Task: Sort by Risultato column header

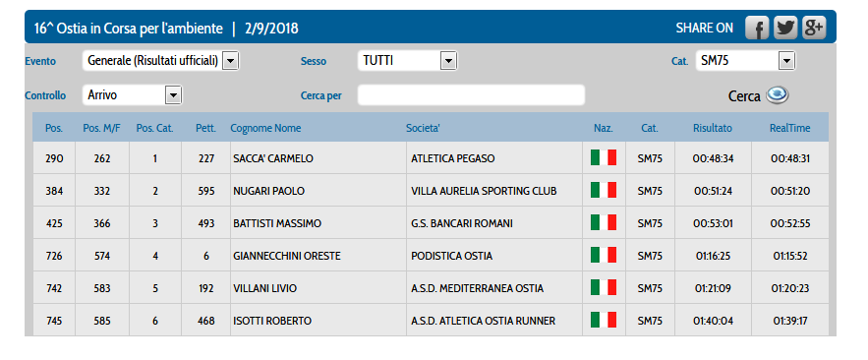Action: [x=713, y=128]
